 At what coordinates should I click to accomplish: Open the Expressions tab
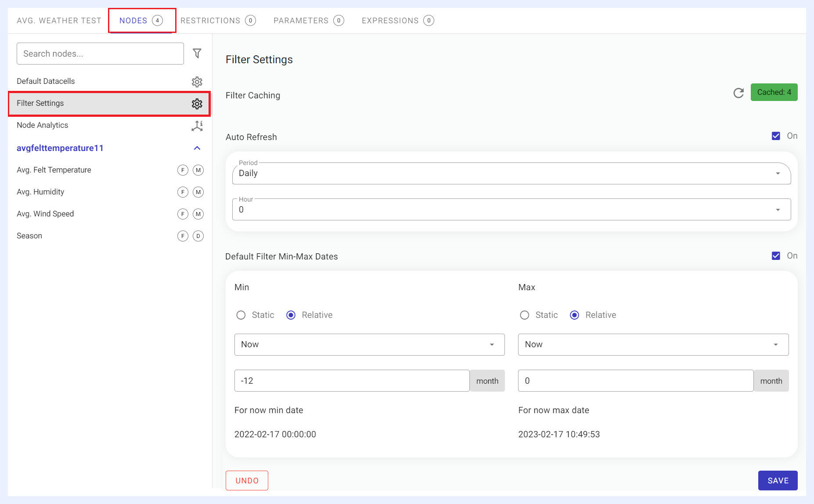click(398, 21)
